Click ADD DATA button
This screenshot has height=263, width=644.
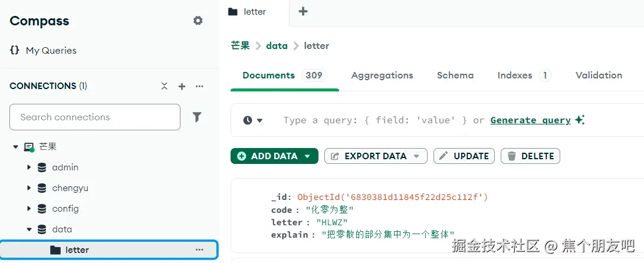[x=274, y=156]
